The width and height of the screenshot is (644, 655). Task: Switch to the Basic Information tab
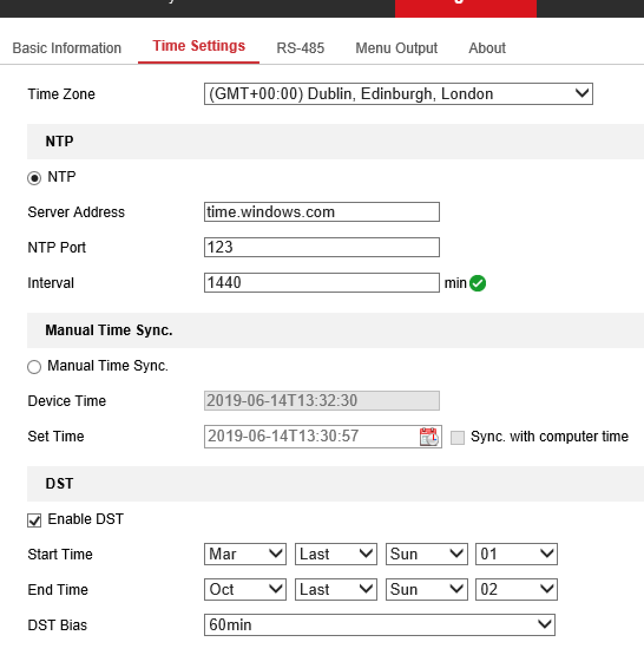pos(67,48)
